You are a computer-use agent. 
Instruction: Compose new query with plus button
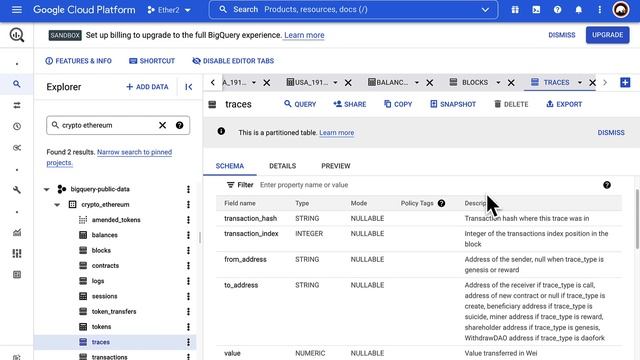point(625,82)
